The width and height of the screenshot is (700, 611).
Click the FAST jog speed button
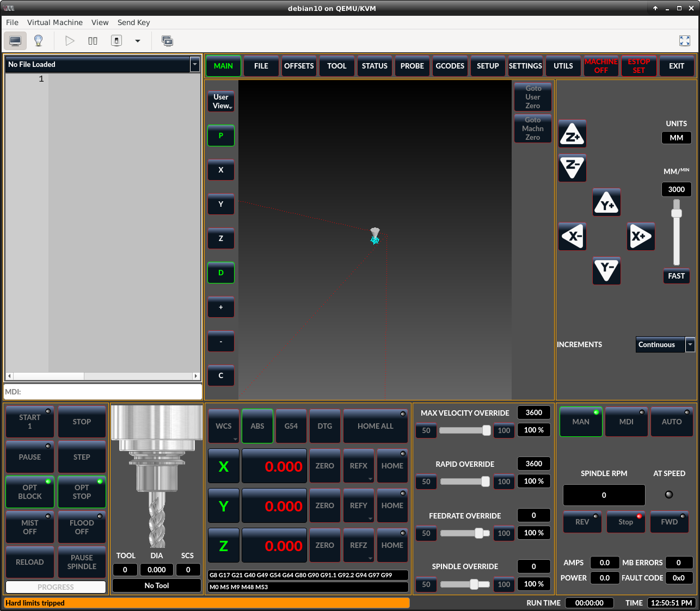(x=676, y=276)
